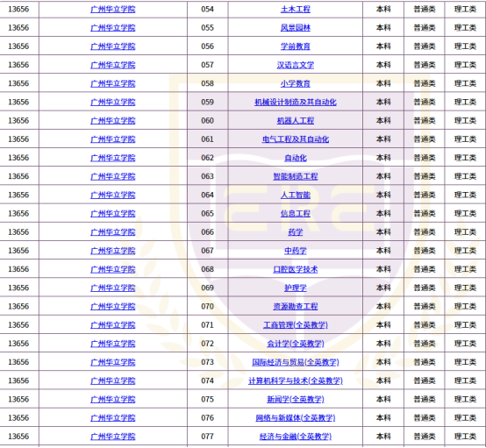Open 工商管理(全英教学) link
The width and height of the screenshot is (486, 448).
[x=295, y=325]
